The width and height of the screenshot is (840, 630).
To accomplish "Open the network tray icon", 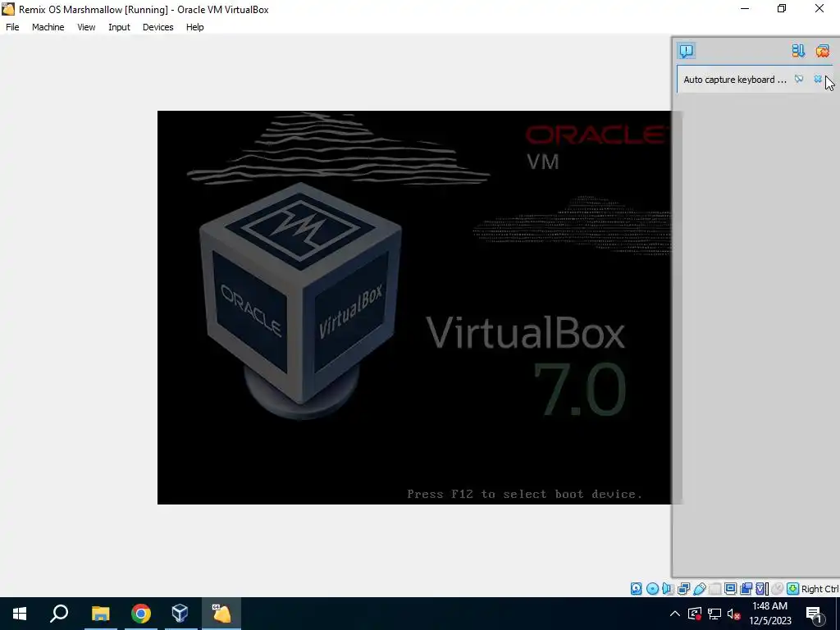I will click(x=714, y=614).
